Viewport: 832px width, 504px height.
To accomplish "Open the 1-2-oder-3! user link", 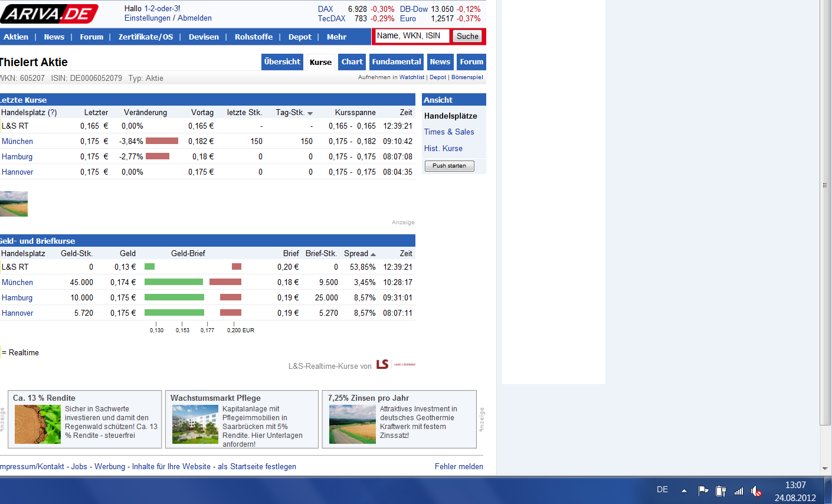I will (x=162, y=9).
